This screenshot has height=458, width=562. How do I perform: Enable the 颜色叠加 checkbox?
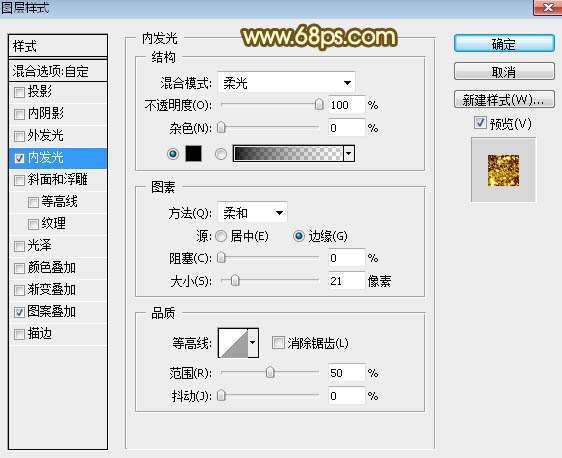tap(19, 268)
